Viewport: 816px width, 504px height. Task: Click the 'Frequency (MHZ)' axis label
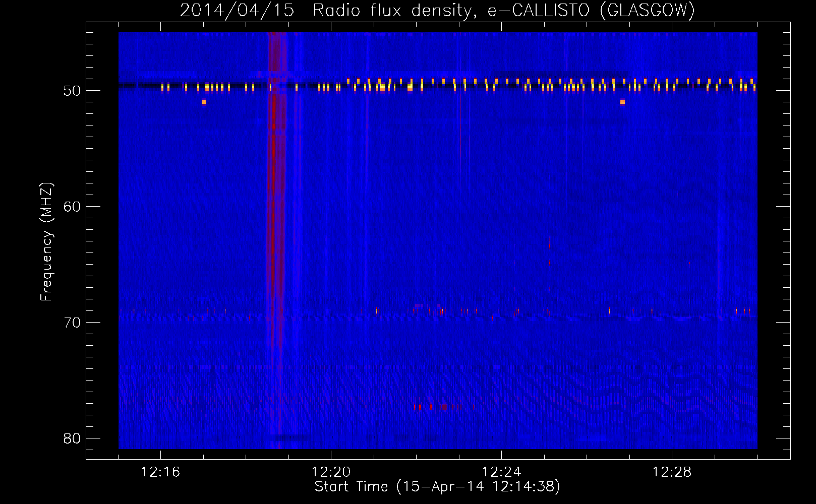click(46, 242)
